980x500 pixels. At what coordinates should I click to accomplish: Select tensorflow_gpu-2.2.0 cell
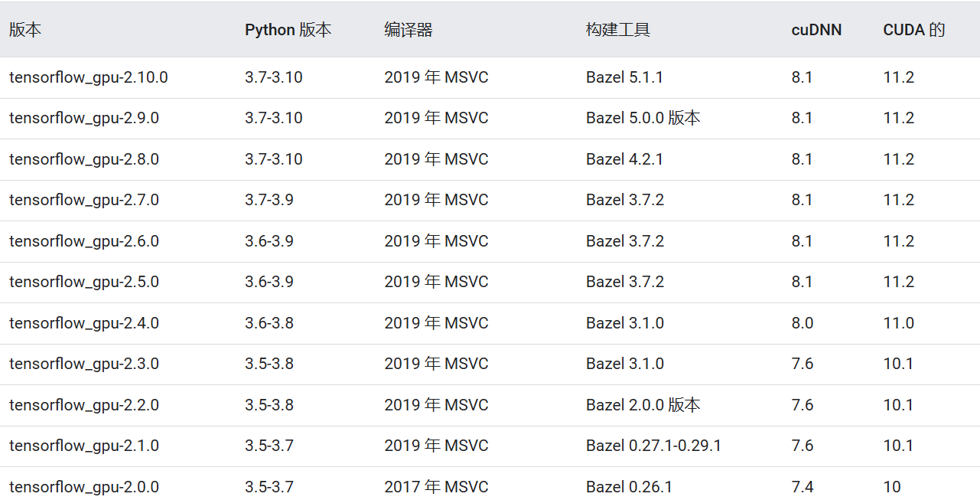[x=84, y=405]
